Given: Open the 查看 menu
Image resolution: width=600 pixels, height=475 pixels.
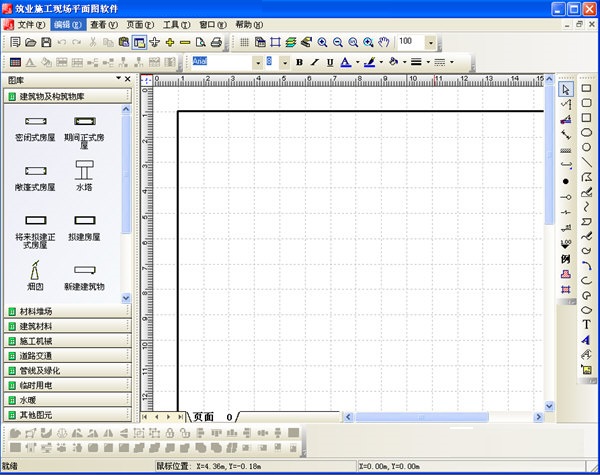Looking at the screenshot, I should point(104,25).
